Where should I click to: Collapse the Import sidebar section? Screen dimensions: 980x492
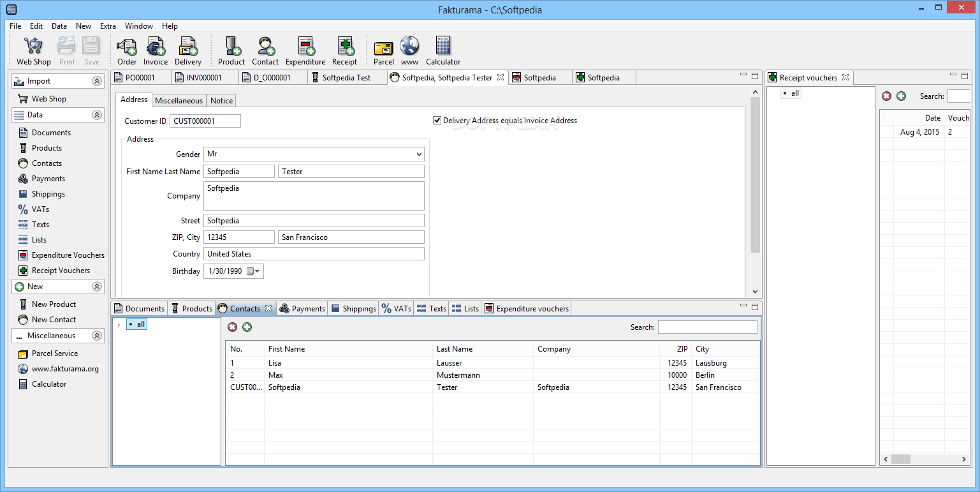point(96,81)
